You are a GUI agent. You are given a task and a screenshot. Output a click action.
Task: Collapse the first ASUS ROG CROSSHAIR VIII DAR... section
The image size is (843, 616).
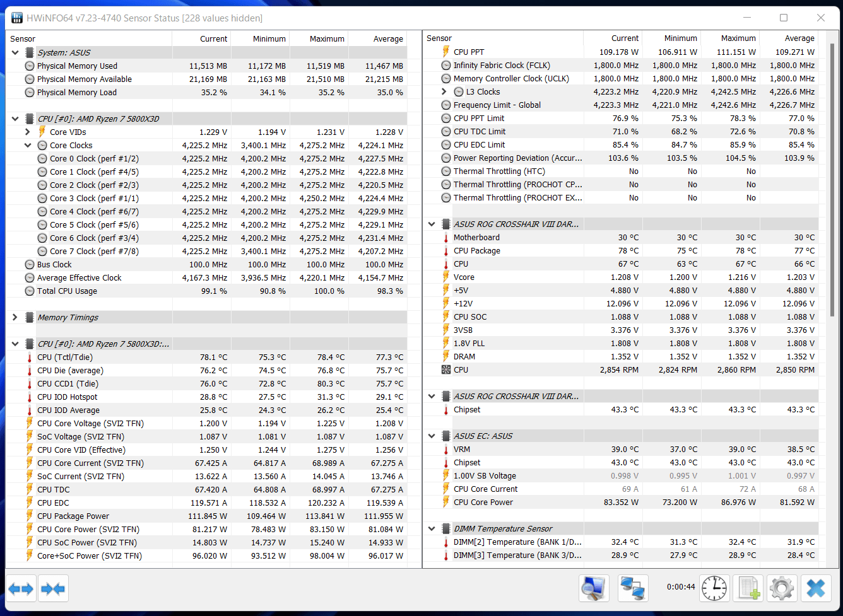432,224
